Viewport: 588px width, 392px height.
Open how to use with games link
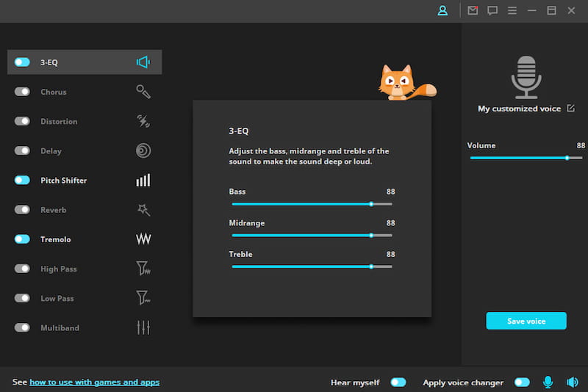(x=95, y=382)
